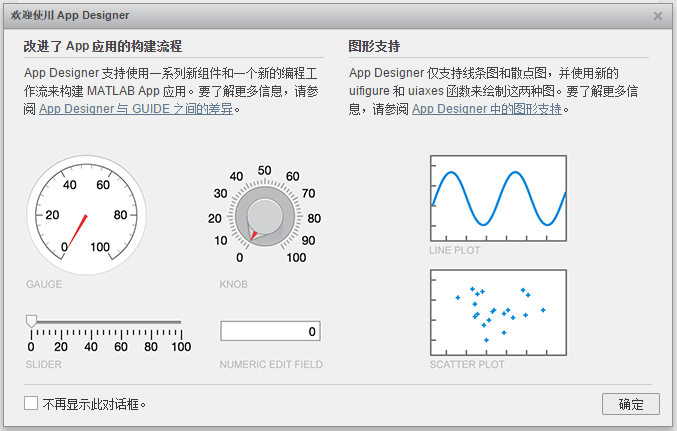Screen dimensions: 677x431
Task: Click the gauge dial image
Action: pyautogui.click(x=86, y=215)
